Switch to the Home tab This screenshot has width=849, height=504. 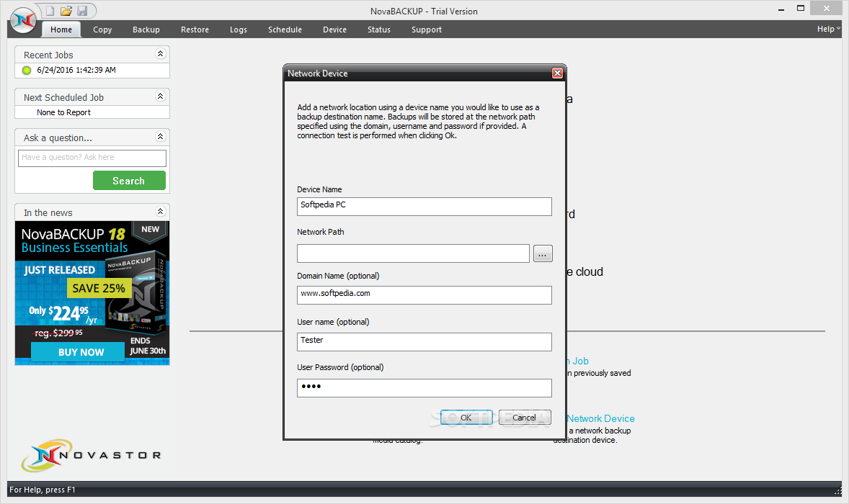click(61, 30)
